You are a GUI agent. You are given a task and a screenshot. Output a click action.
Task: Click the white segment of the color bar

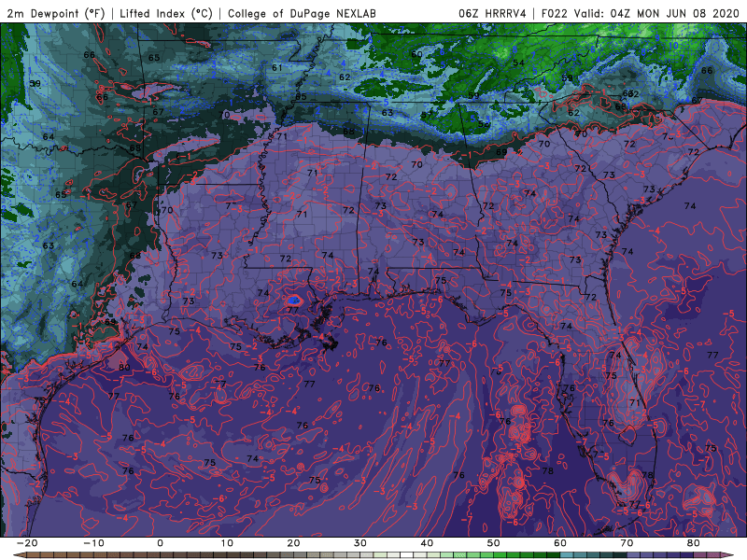(407, 555)
